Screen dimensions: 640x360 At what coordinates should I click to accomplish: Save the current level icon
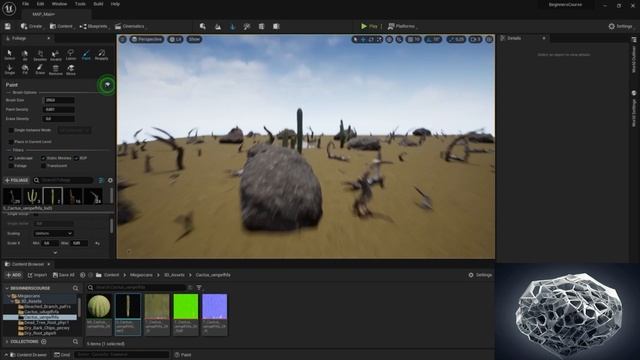coord(8,26)
